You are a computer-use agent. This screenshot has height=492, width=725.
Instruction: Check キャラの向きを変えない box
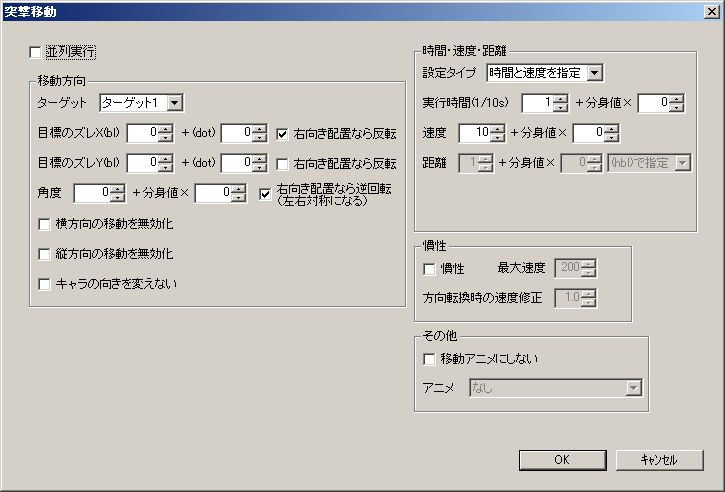[x=44, y=284]
